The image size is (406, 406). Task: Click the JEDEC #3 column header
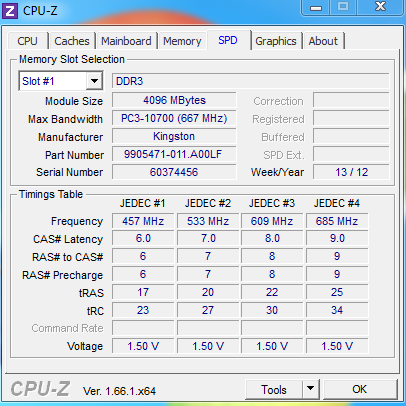tap(272, 203)
